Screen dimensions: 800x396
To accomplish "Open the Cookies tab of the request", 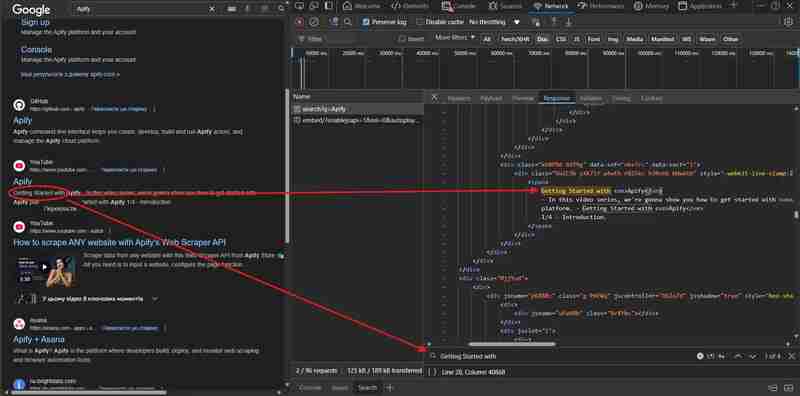I will tap(651, 98).
